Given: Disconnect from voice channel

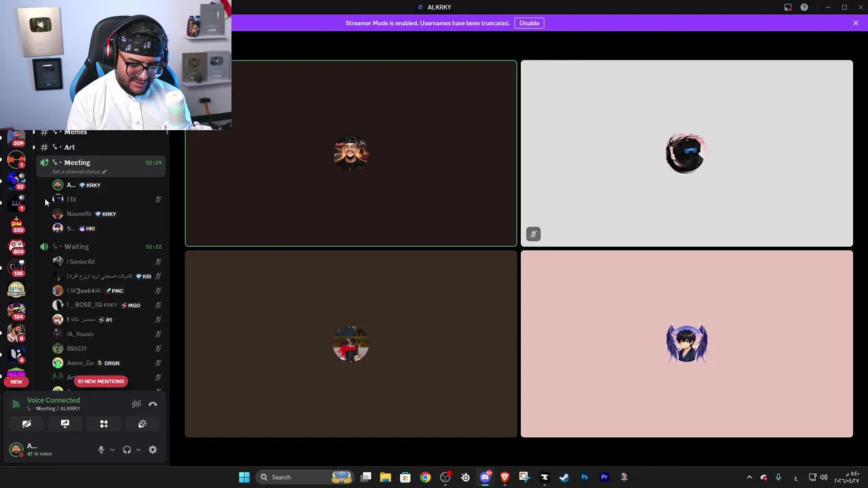Looking at the screenshot, I should point(153,404).
